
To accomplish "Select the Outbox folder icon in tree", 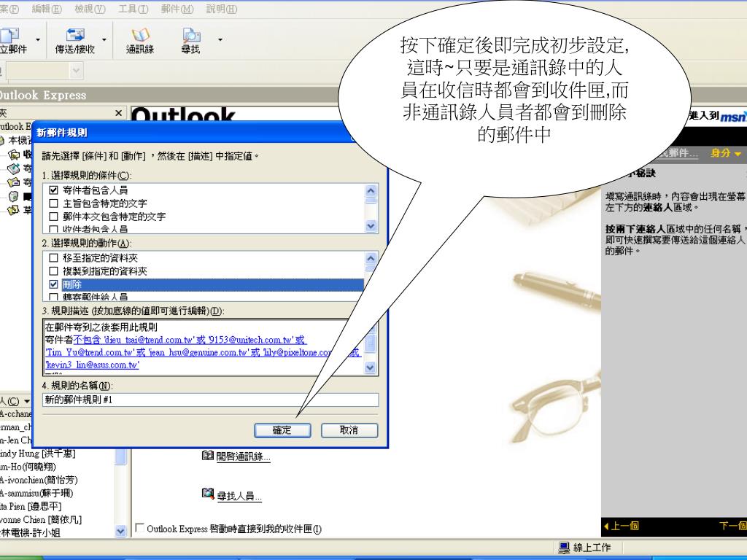I will (x=15, y=168).
